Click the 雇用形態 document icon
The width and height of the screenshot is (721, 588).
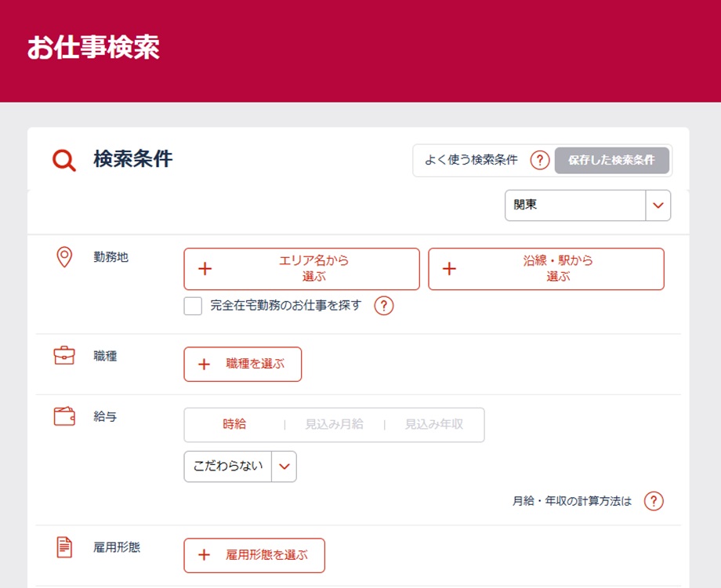pos(64,547)
